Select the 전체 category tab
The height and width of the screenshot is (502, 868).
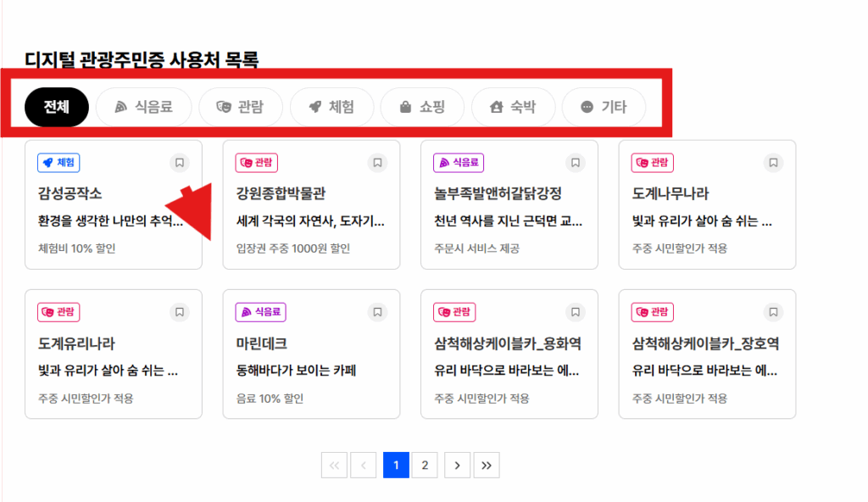[57, 107]
